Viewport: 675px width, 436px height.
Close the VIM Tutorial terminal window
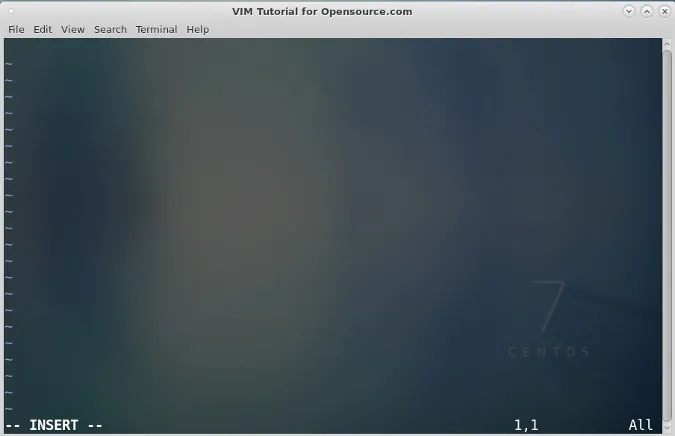[663, 11]
